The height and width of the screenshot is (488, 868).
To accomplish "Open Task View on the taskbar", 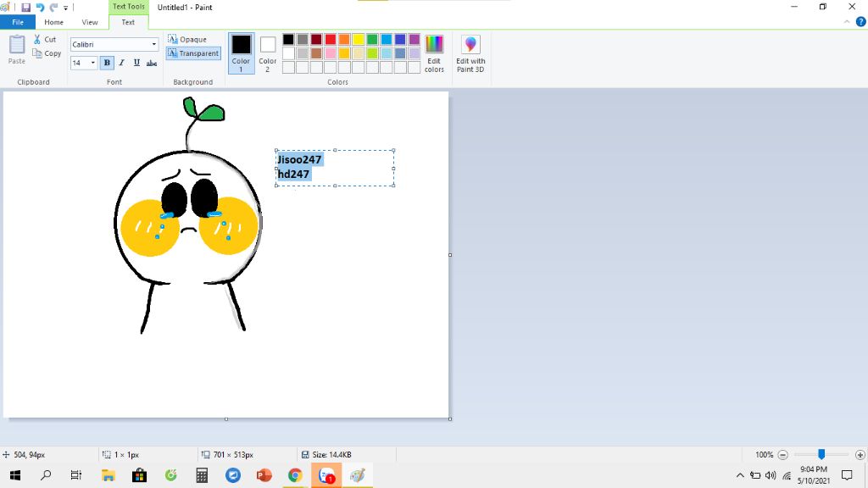I will [75, 475].
